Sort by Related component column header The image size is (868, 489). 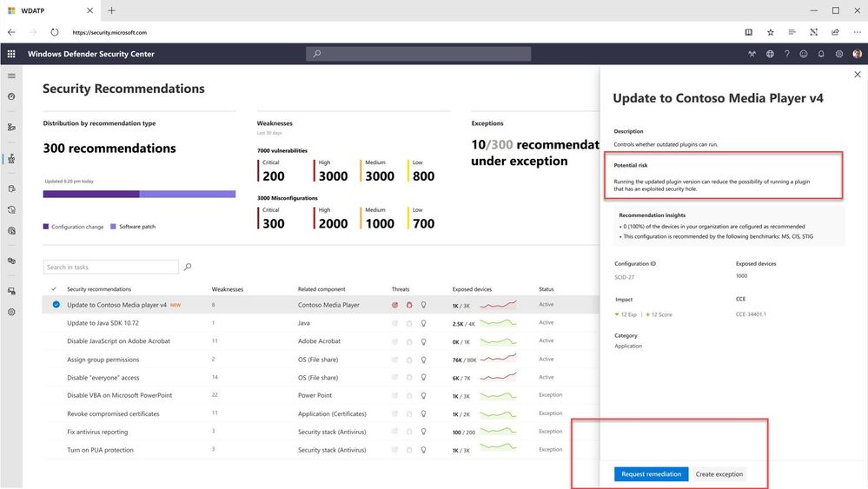[x=321, y=289]
